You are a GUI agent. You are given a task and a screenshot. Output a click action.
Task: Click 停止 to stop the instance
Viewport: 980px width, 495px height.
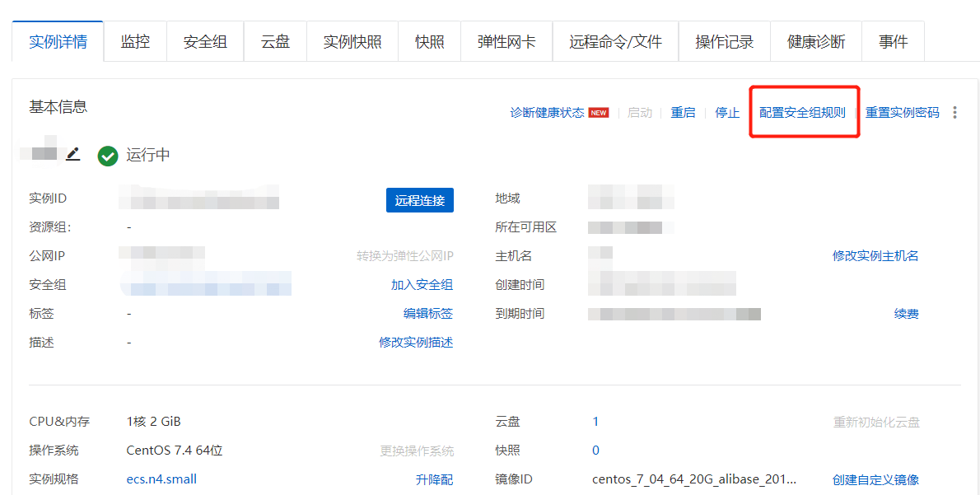pos(726,113)
